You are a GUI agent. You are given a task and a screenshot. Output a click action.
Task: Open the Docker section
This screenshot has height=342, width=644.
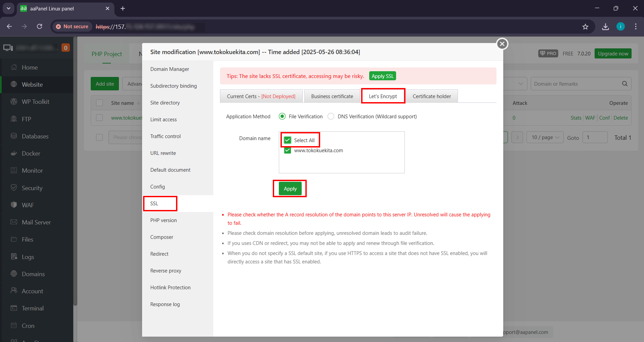tap(32, 153)
